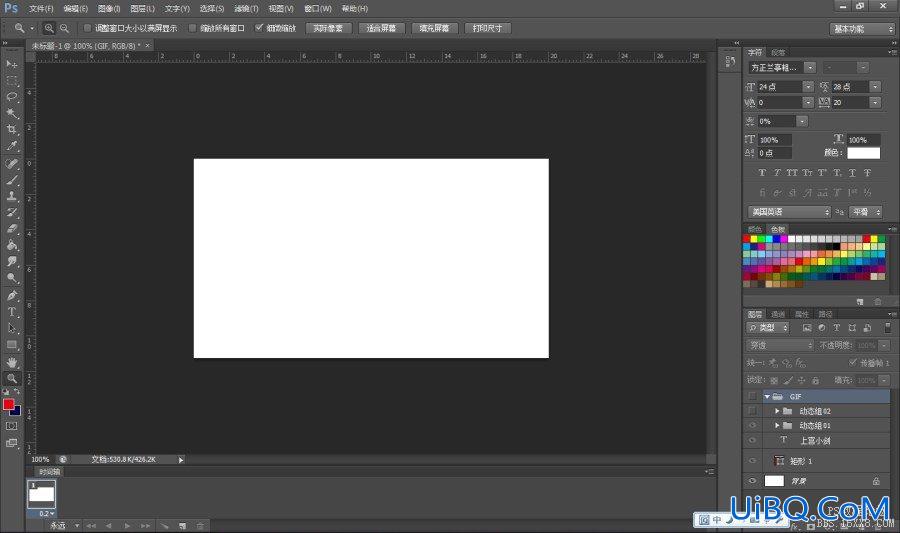Open the 滤镜(T) menu
Viewport: 900px width, 533px height.
pyautogui.click(x=246, y=9)
